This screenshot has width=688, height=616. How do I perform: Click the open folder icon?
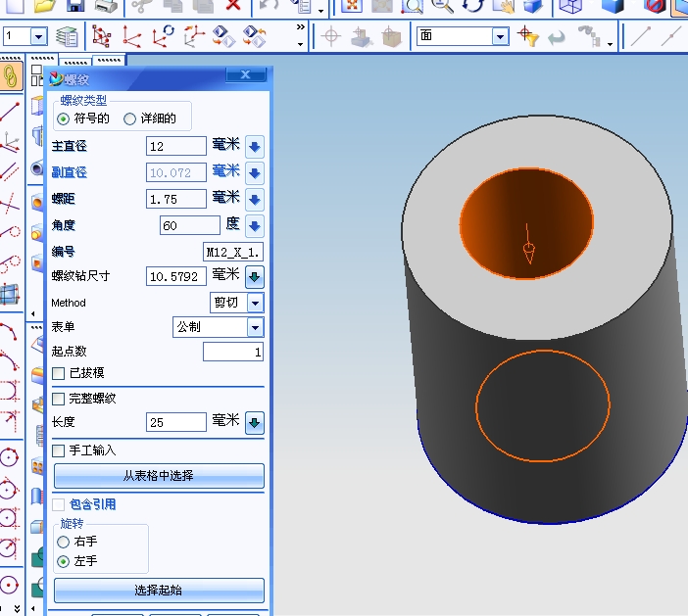[45, 5]
